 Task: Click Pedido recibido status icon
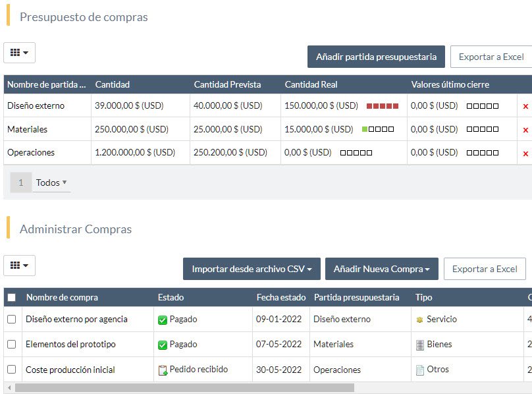tap(163, 370)
